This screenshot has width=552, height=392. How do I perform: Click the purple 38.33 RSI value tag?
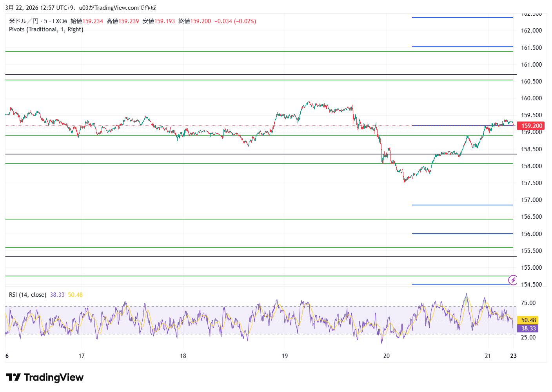pos(528,328)
